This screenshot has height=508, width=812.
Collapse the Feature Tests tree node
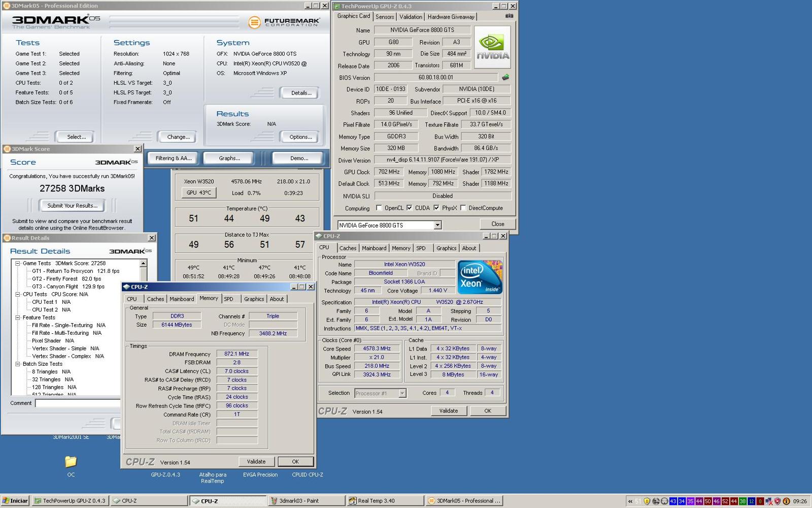[17, 317]
